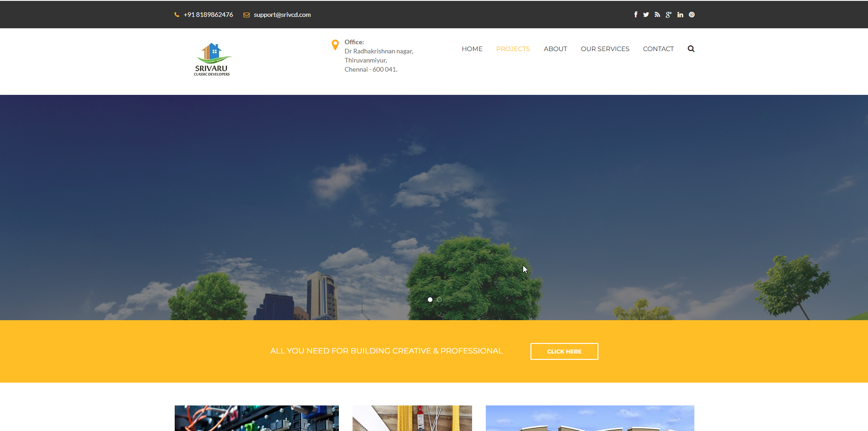Open search with the magnifier icon

pos(691,49)
